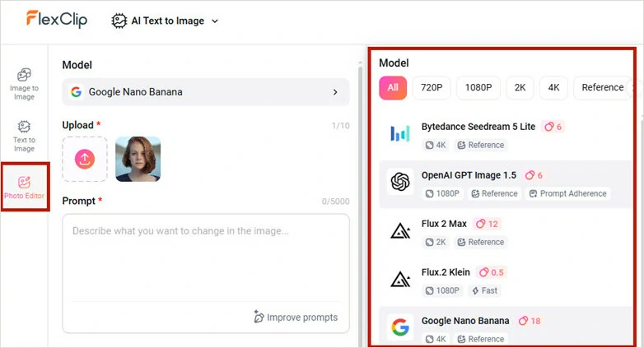This screenshot has width=644, height=348.
Task: Choose Google Nano Banana in model list
Action: pyautogui.click(x=505, y=327)
